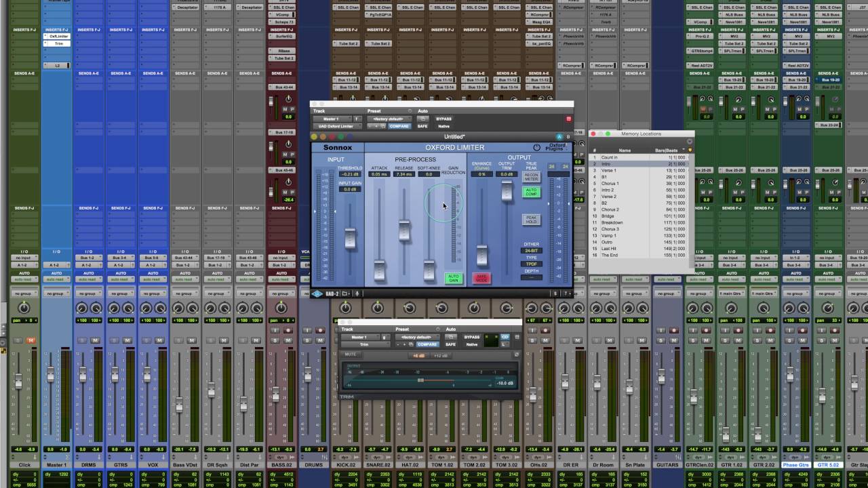This screenshot has width=868, height=488.
Task: Click the DRMS left pan knob
Action: pyautogui.click(x=82, y=308)
